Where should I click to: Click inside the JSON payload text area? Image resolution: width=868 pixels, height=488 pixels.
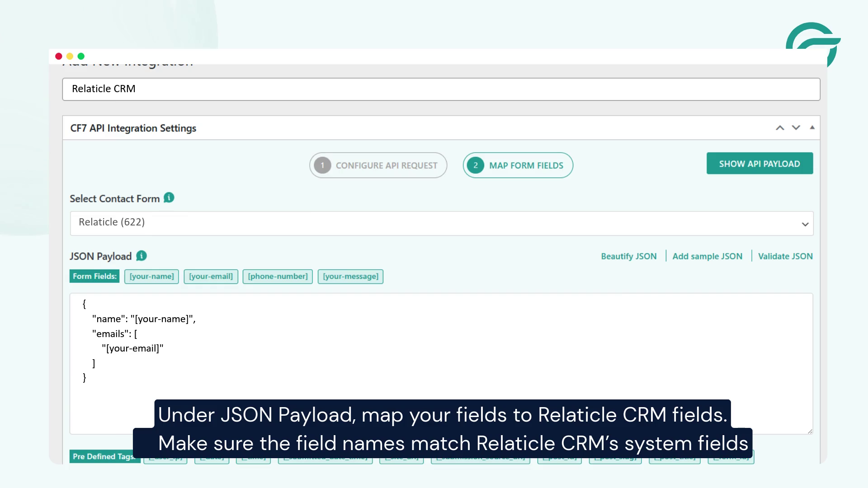coord(441,364)
